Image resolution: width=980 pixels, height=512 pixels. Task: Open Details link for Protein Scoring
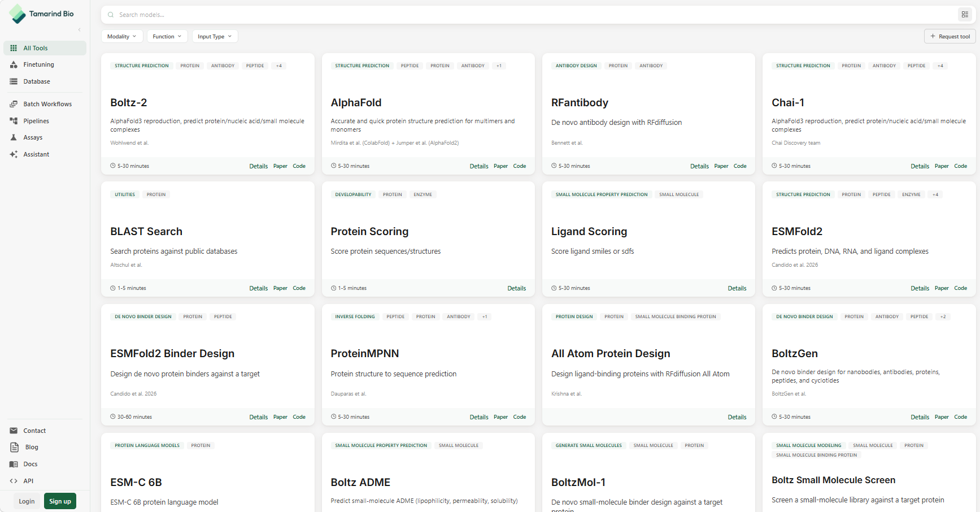516,288
